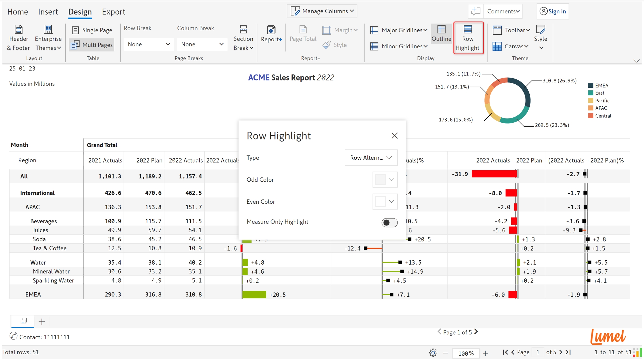This screenshot has width=644, height=361.
Task: Switch to the Insert tab
Action: click(48, 12)
